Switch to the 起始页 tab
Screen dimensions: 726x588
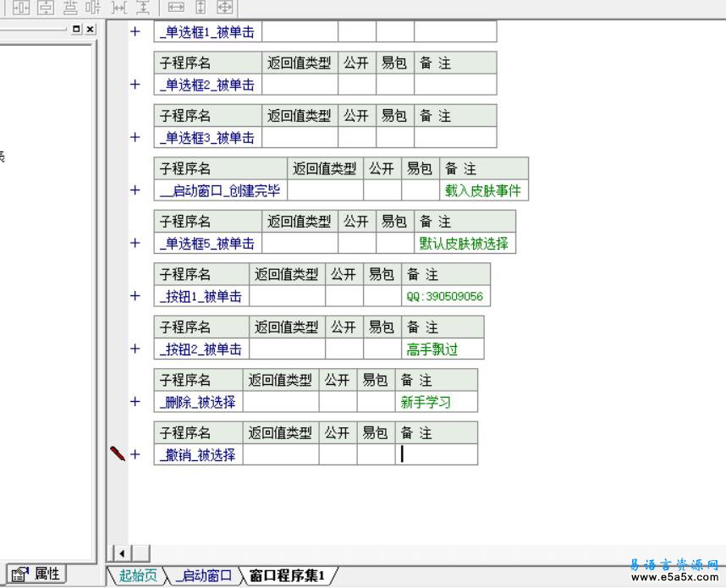138,575
